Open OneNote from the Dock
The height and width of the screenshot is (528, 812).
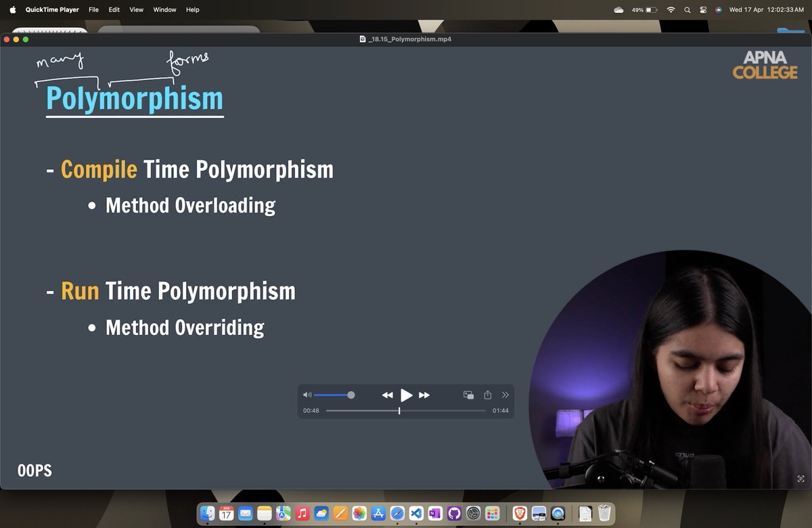(435, 513)
